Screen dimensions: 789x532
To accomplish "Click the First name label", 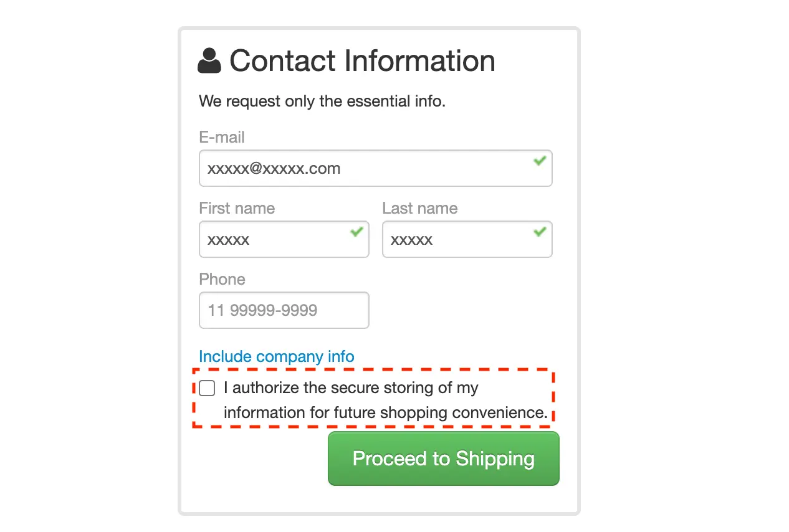I will [x=236, y=208].
